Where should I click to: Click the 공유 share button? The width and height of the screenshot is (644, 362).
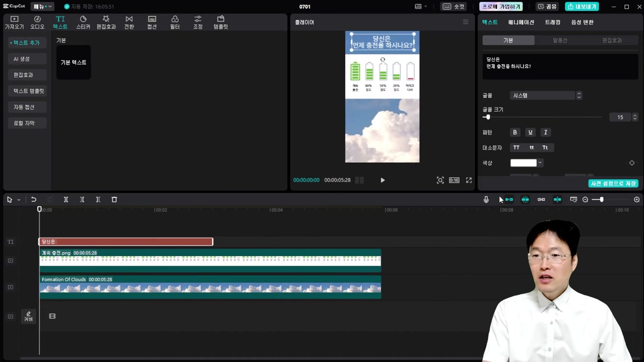coord(547,7)
